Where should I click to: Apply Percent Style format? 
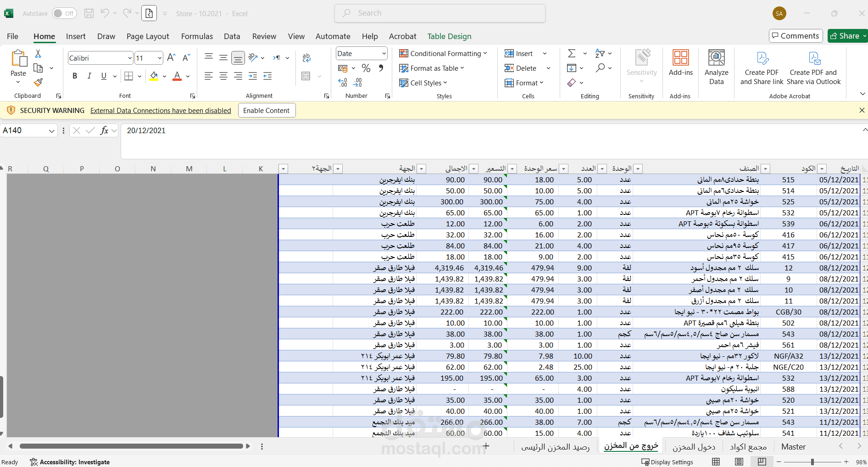coord(366,68)
